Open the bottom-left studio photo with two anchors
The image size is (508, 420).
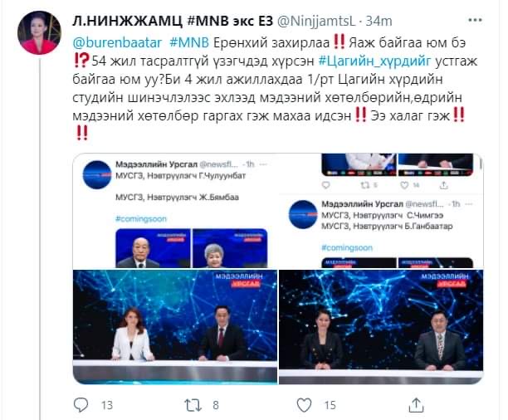click(175, 327)
